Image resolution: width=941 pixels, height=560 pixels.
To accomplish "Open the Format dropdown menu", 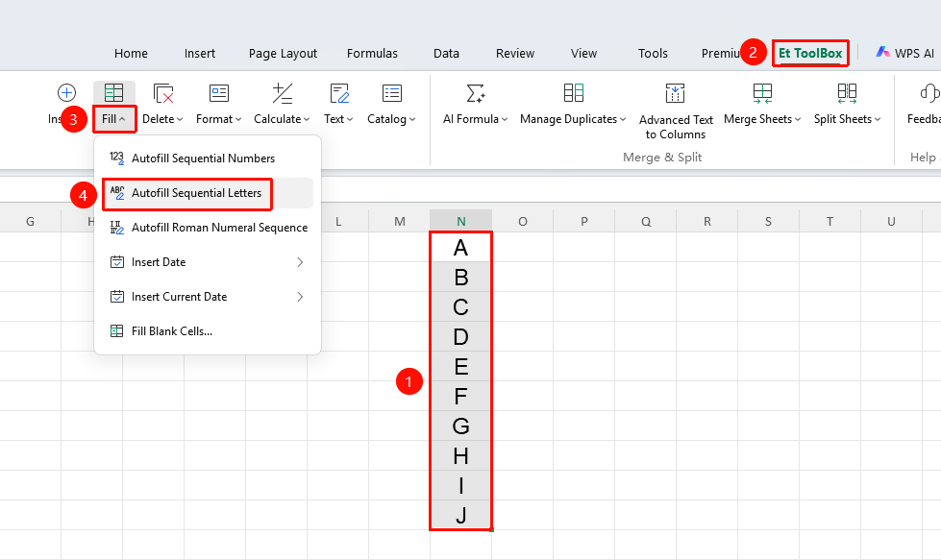I will (219, 119).
